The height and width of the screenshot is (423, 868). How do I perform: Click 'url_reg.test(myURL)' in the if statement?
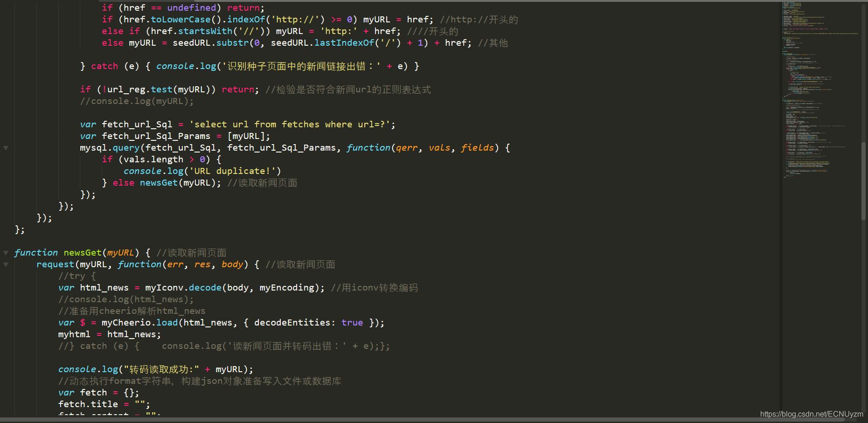(159, 90)
